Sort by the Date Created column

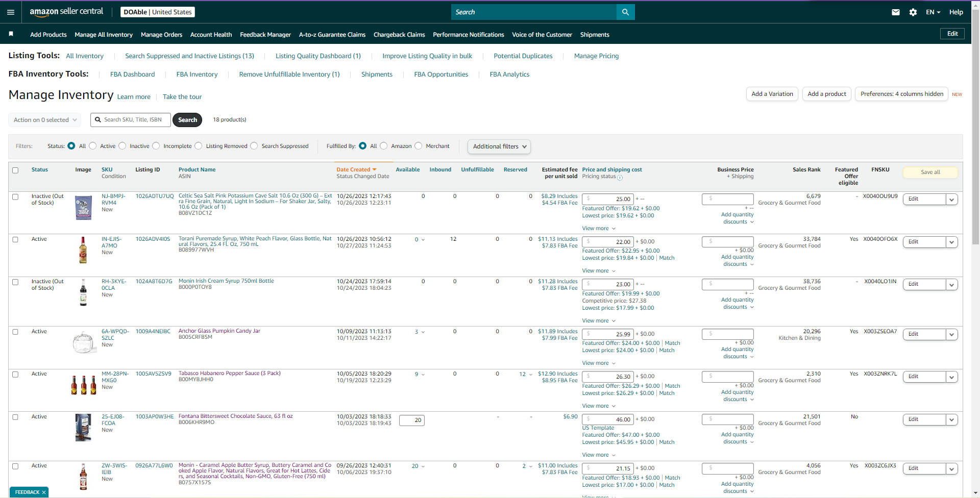[x=356, y=170]
